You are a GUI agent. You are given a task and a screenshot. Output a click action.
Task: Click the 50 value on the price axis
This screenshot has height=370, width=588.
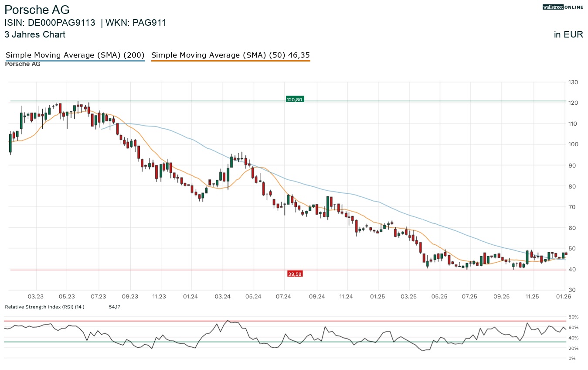click(x=571, y=249)
